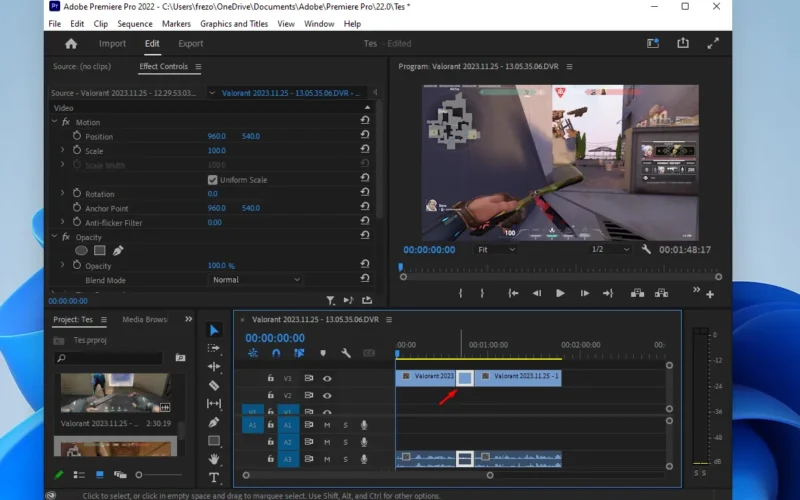The height and width of the screenshot is (500, 800).
Task: Open the workspaces icon
Action: coord(653,43)
